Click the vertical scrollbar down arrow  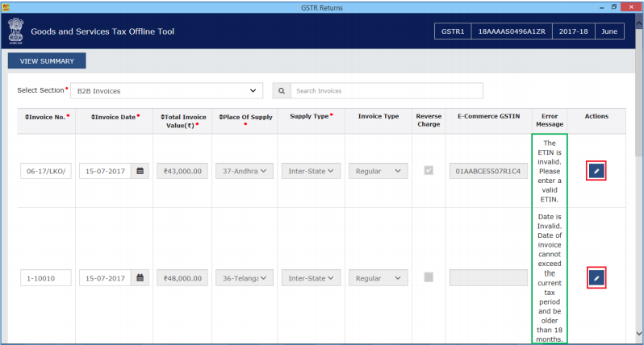coord(639,333)
